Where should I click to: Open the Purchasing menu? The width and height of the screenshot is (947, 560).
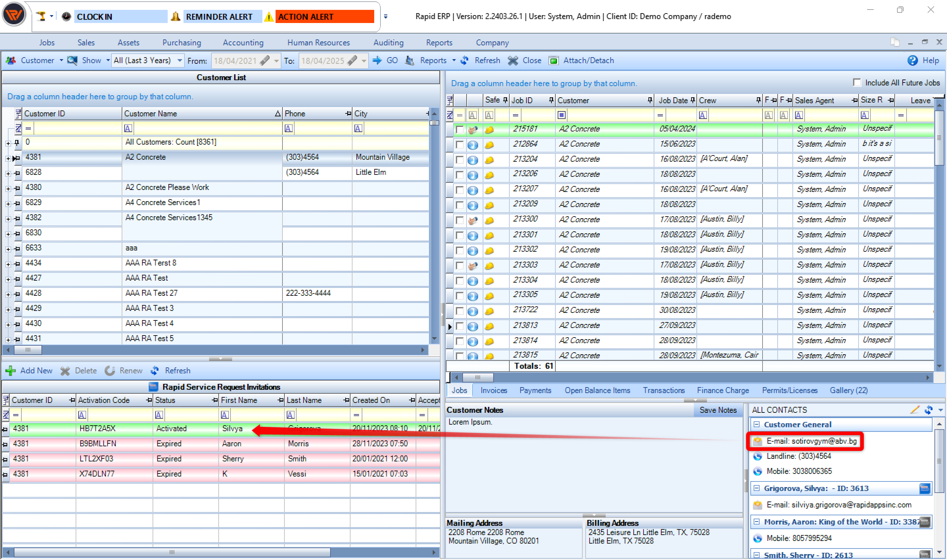182,42
